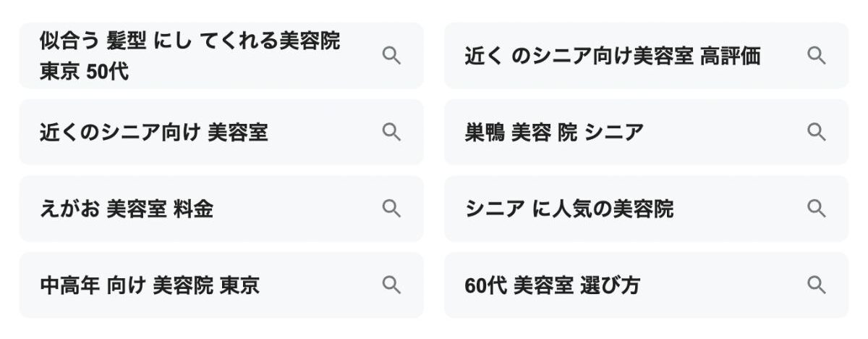
Task: Open the シニア に人気の美容院 related search
Action: (569, 209)
